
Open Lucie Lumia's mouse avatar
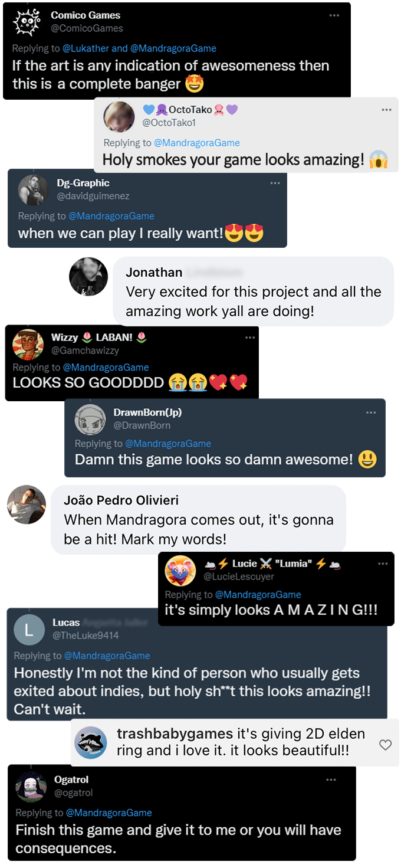[x=180, y=571]
